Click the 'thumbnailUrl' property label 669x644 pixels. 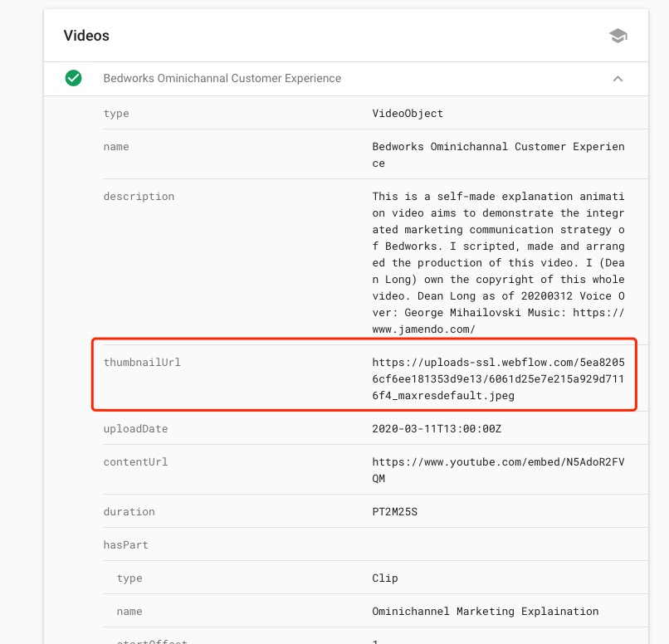pos(142,363)
